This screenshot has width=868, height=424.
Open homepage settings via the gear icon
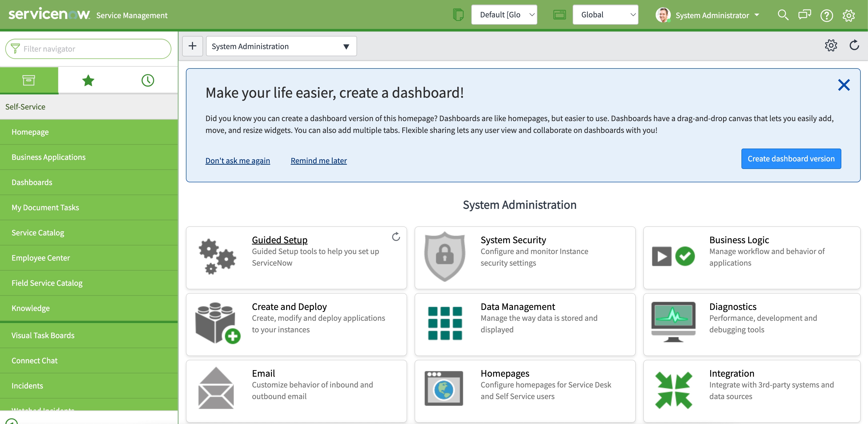831,45
